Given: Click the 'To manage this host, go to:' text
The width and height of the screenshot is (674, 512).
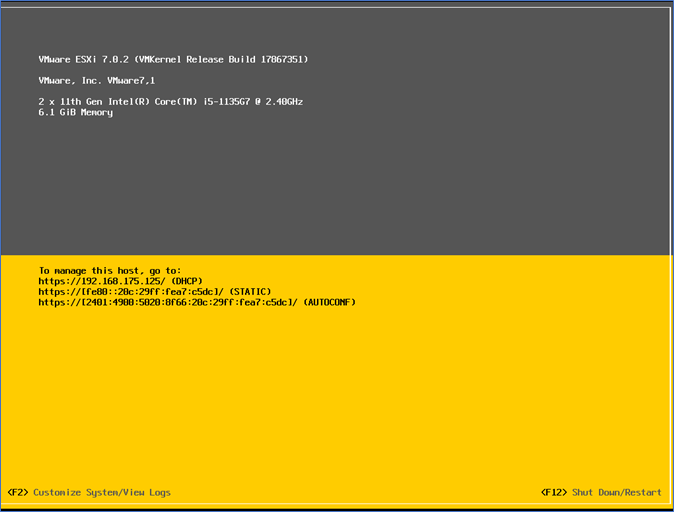Looking at the screenshot, I should (110, 270).
